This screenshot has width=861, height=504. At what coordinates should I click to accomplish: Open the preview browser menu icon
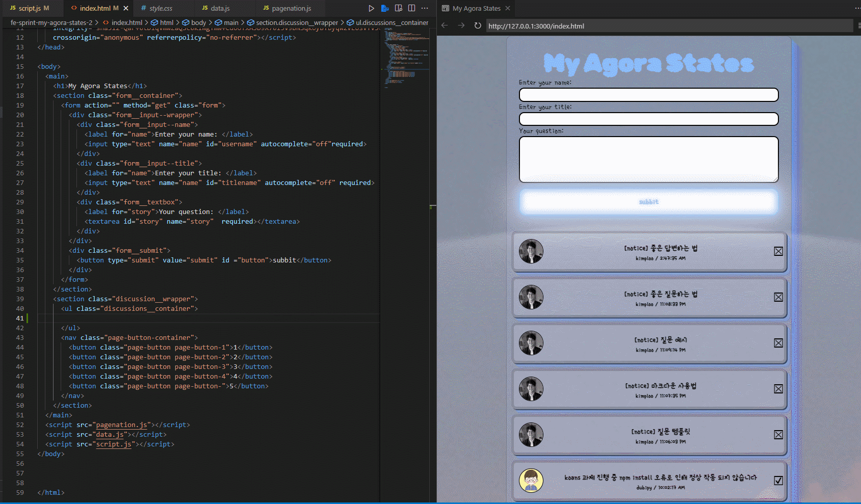[859, 25]
